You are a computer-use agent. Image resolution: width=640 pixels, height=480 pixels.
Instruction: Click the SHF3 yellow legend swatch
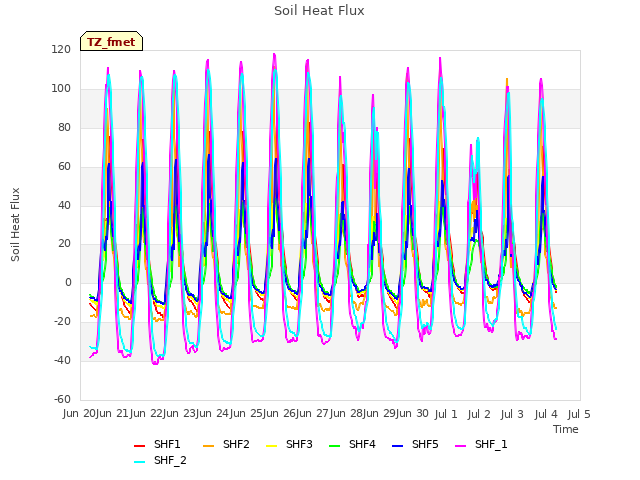click(271, 446)
